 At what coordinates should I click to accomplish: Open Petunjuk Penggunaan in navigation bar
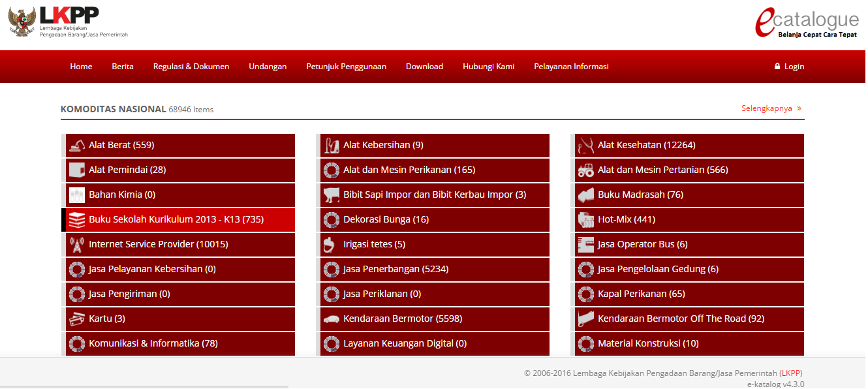click(346, 67)
